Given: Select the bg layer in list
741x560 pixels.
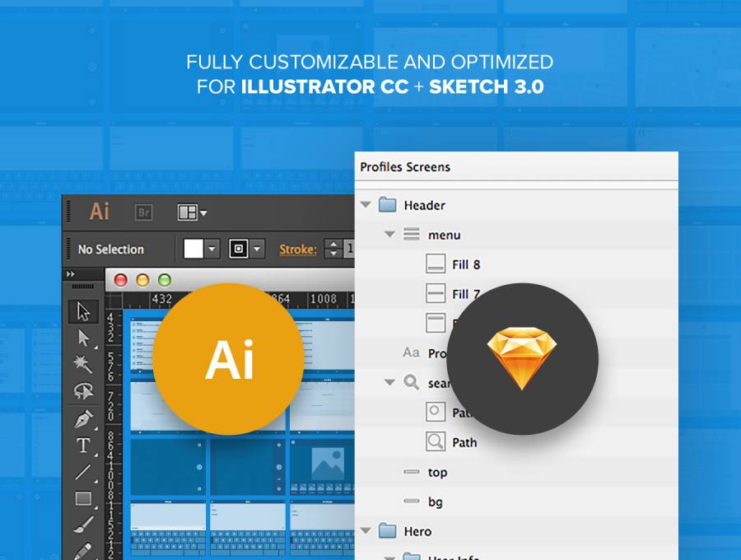Looking at the screenshot, I should point(436,502).
